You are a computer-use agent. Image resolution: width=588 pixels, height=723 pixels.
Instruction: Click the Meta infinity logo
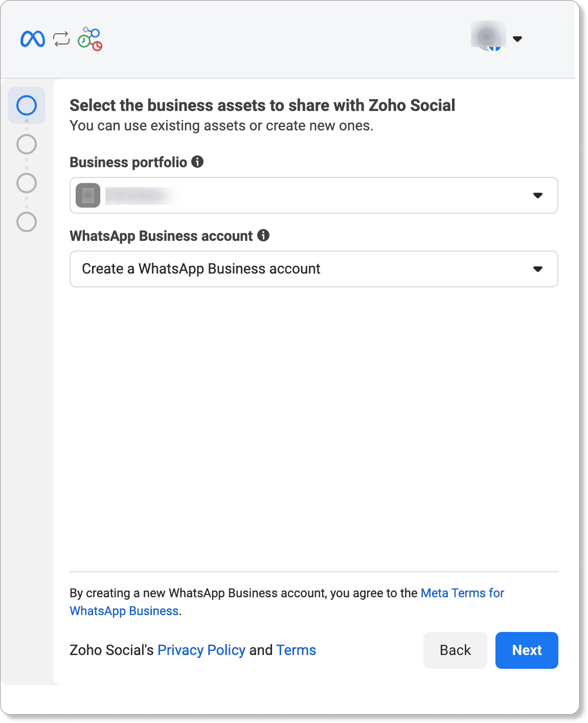[x=33, y=39]
